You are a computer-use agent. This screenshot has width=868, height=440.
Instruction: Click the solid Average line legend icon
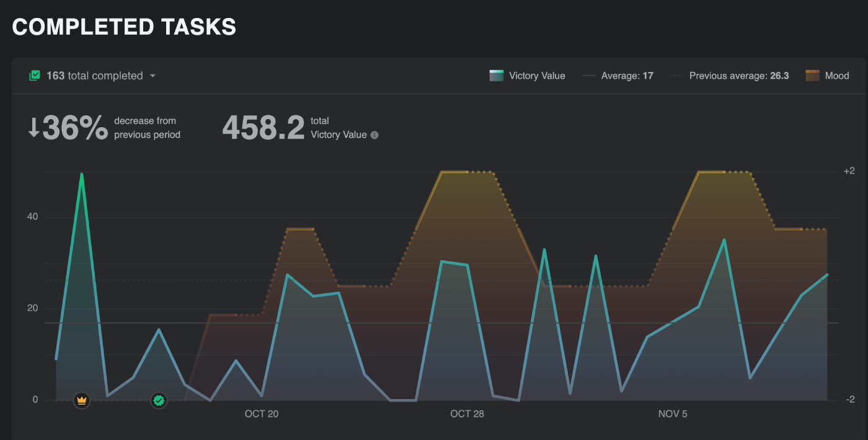tap(588, 76)
